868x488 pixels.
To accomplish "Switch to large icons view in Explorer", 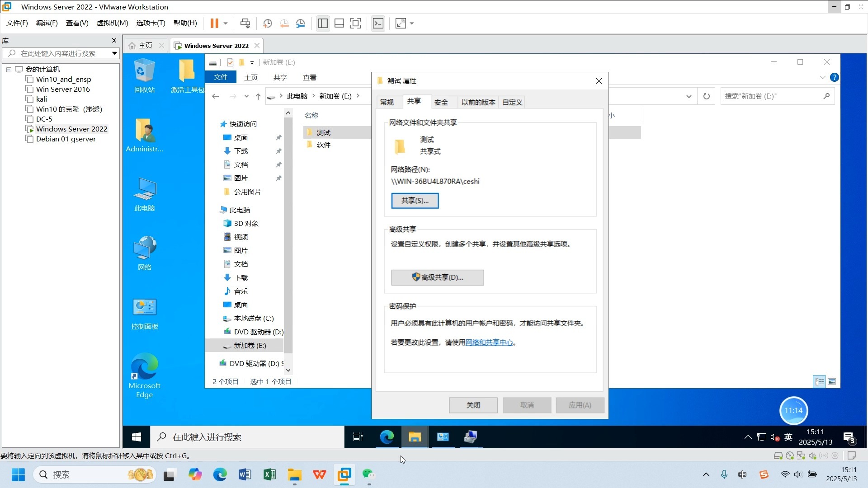I will pos(832,382).
